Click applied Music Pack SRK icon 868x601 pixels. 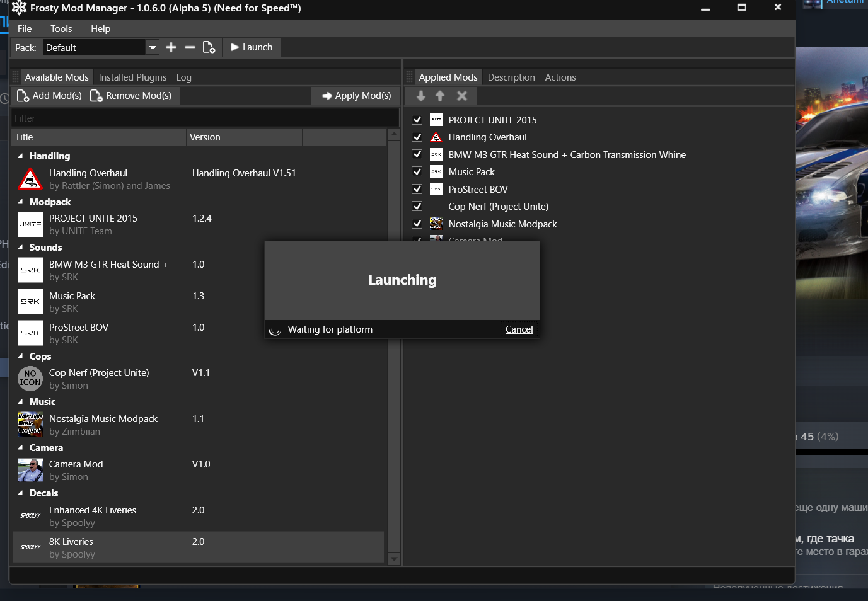436,171
